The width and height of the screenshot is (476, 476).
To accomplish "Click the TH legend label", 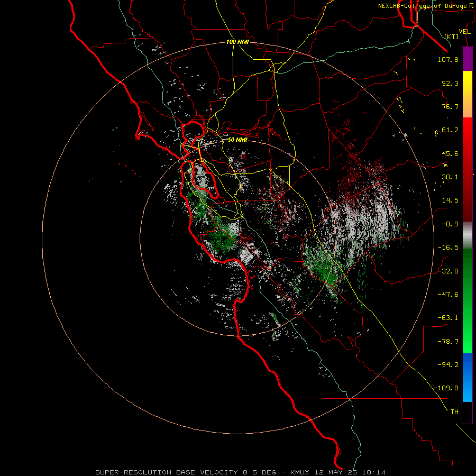I will (454, 412).
